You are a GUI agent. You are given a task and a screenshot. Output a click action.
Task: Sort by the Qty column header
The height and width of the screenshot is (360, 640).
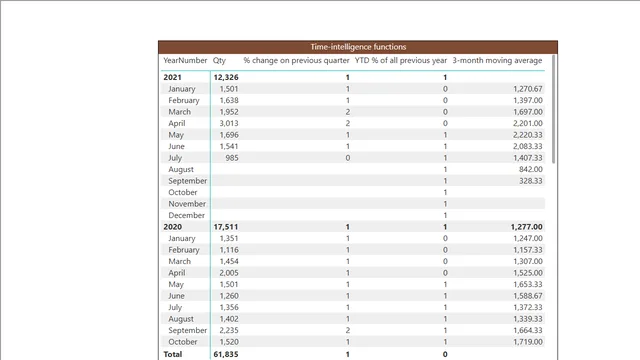point(219,60)
